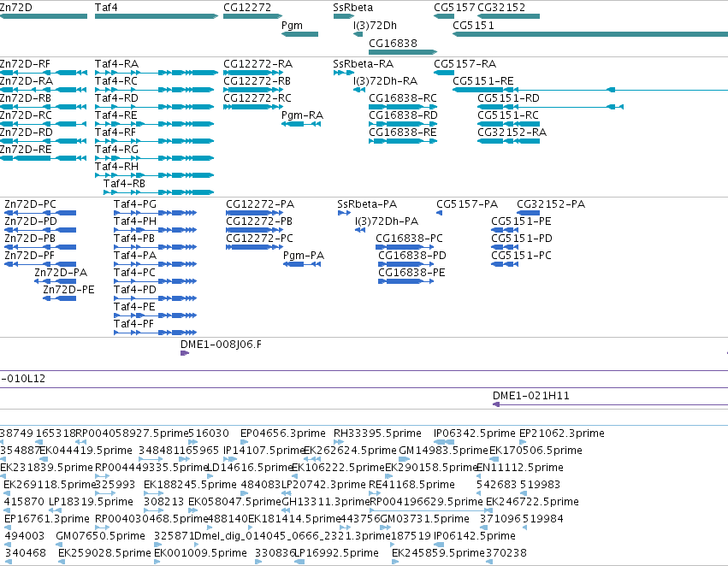Screen dimensions: 728x566
Task: Click the CG32152 gene label
Action: [501, 8]
